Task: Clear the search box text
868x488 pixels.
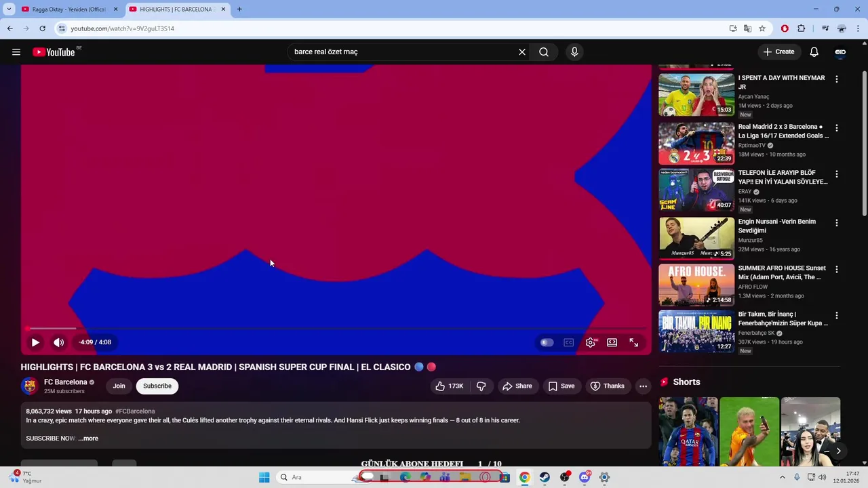Action: point(522,52)
